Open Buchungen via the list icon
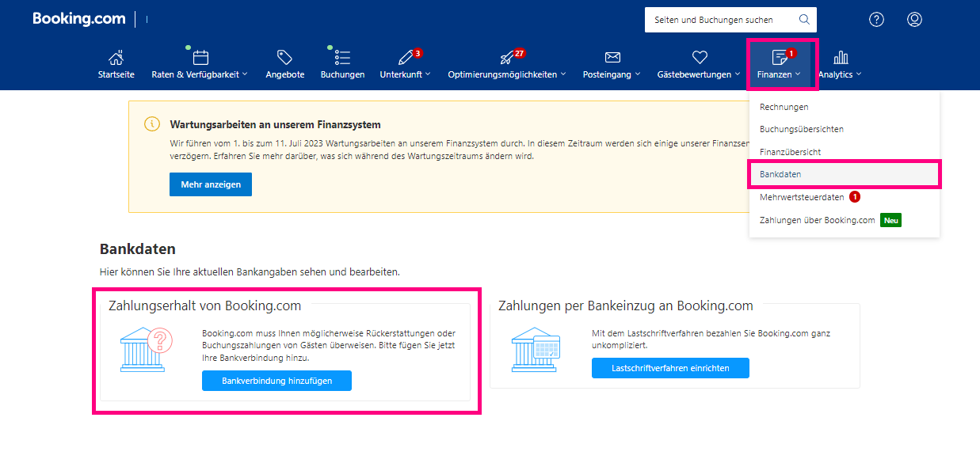 pos(342,57)
